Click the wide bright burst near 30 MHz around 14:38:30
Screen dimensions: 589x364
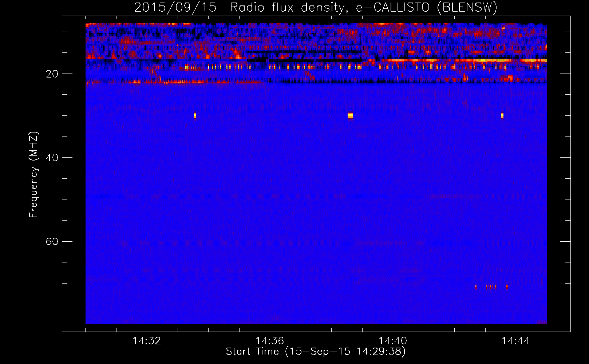pos(350,116)
